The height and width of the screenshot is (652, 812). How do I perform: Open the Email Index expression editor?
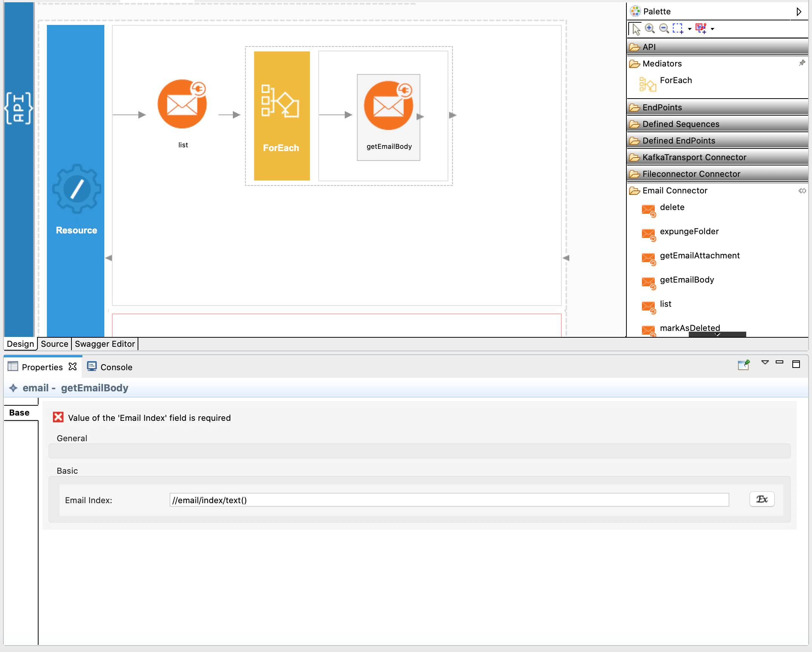pyautogui.click(x=762, y=499)
